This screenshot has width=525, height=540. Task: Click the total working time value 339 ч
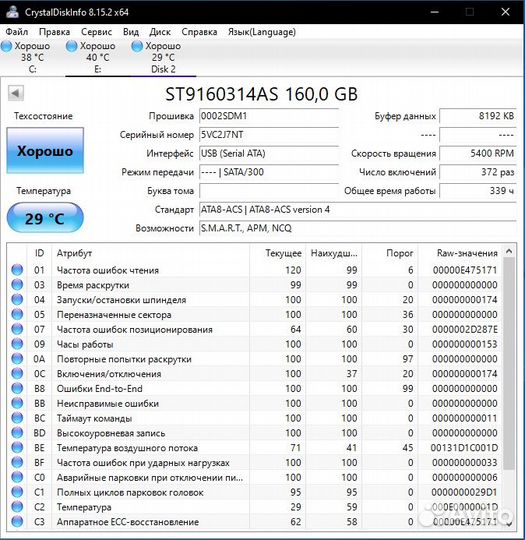pyautogui.click(x=478, y=191)
